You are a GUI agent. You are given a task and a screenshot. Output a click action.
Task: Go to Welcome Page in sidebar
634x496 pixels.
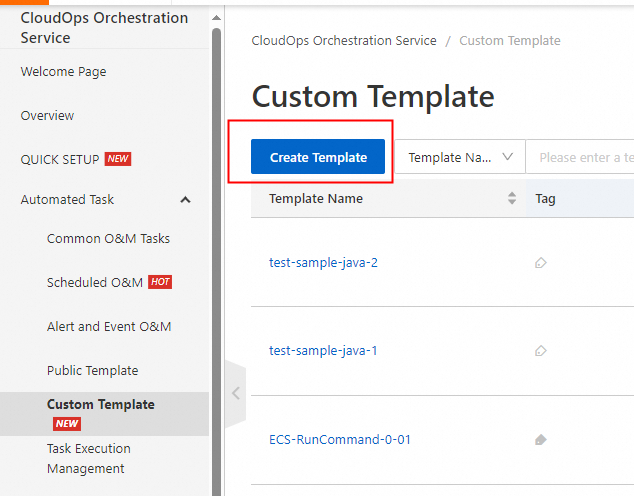63,72
